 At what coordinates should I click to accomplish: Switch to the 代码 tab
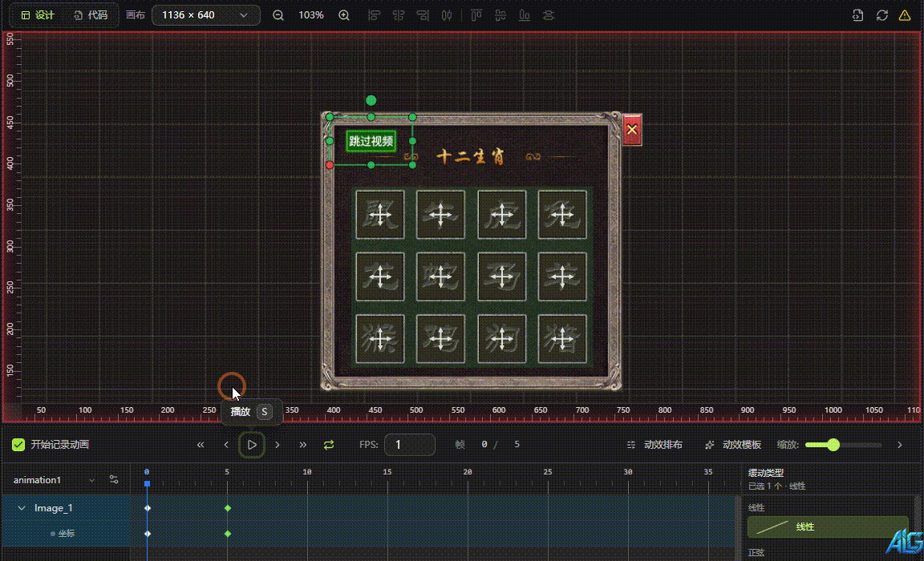click(x=90, y=15)
